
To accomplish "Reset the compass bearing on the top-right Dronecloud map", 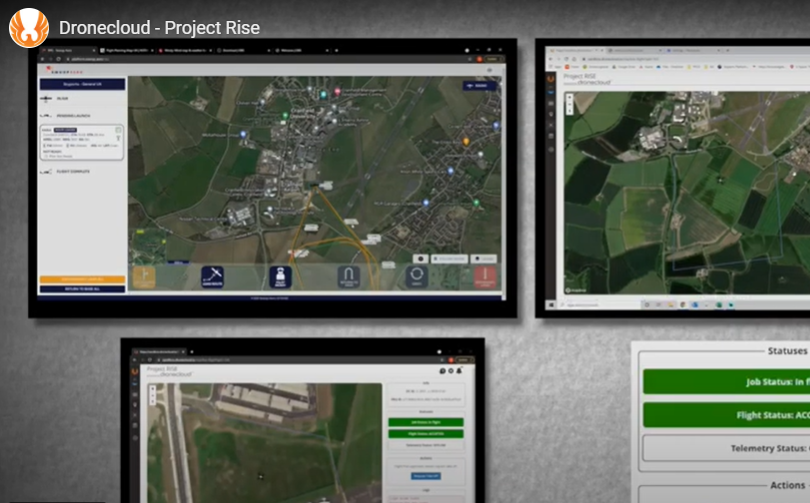I will pyautogui.click(x=569, y=111).
